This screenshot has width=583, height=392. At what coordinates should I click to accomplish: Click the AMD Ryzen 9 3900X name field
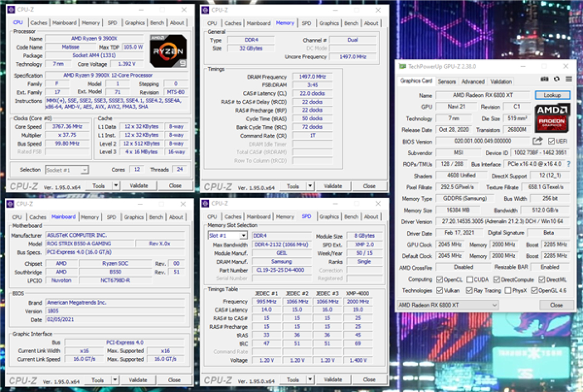click(94, 38)
